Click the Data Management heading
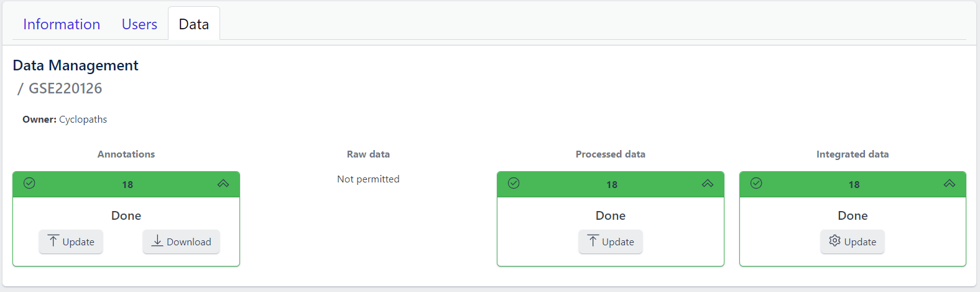Screen dimensions: 980x292 pos(76,65)
